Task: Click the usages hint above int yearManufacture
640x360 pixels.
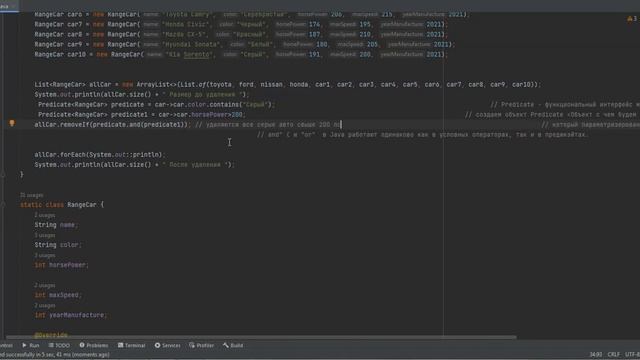Action: [44, 305]
